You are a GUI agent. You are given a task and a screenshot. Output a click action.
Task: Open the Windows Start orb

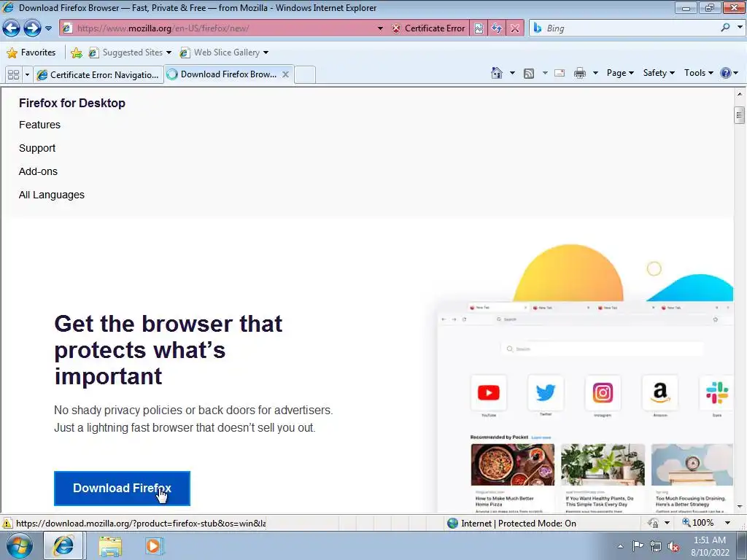point(20,545)
